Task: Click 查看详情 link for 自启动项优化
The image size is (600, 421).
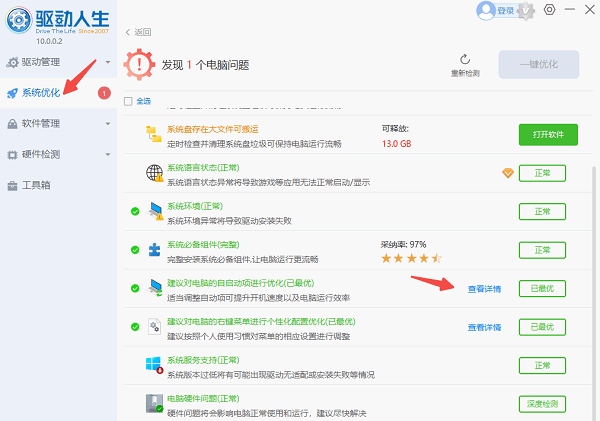Action: [x=484, y=289]
